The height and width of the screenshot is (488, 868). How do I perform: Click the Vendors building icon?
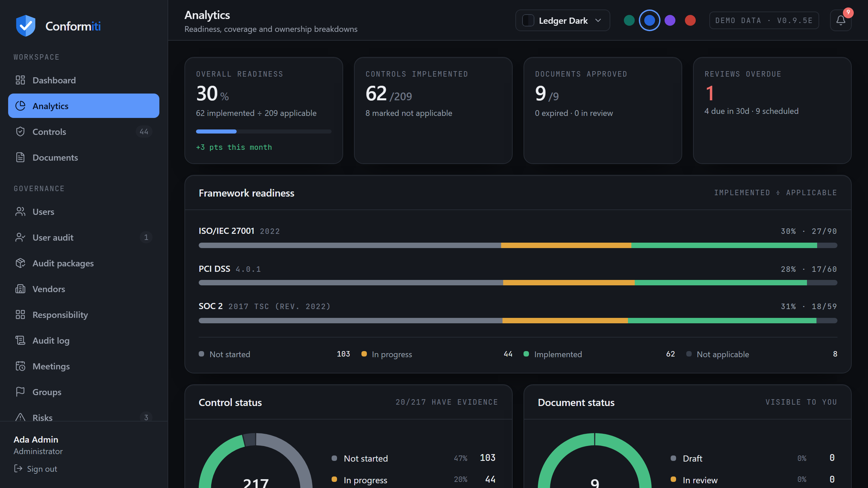[x=20, y=289]
